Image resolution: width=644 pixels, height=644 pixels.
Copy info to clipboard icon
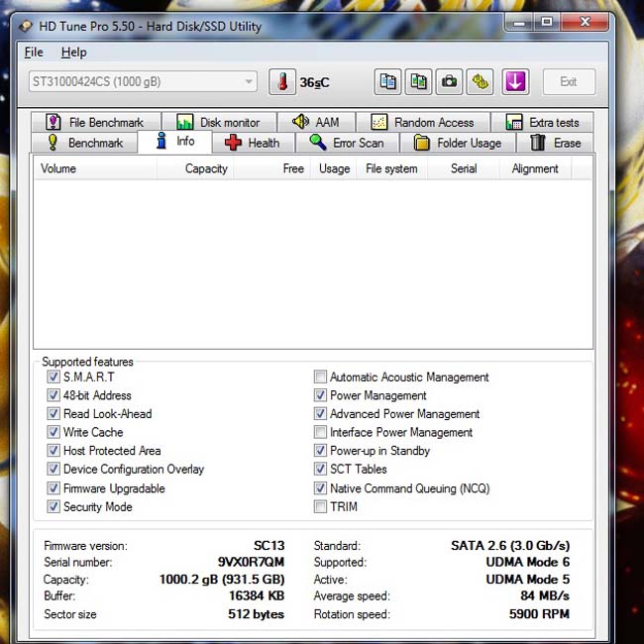click(387, 82)
